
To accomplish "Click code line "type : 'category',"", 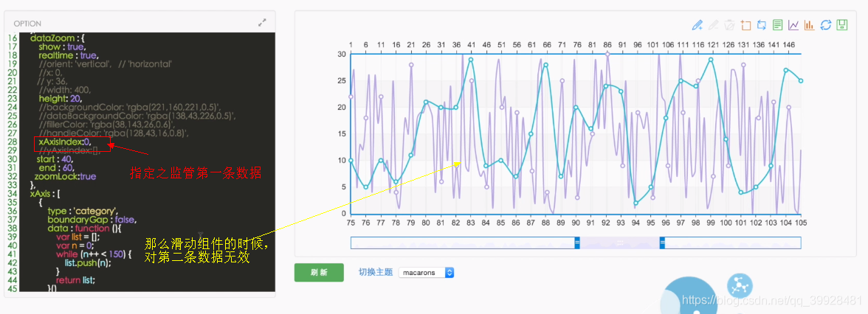I will 83,211.
